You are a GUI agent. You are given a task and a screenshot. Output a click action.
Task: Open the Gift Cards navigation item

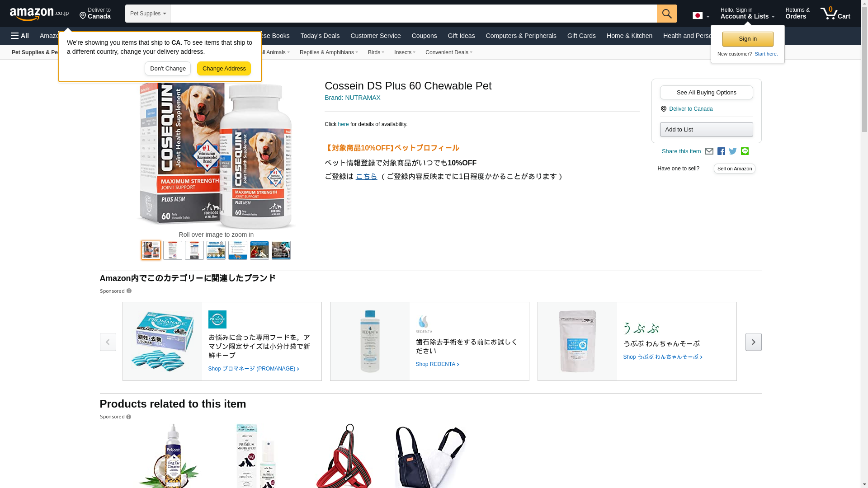point(581,36)
